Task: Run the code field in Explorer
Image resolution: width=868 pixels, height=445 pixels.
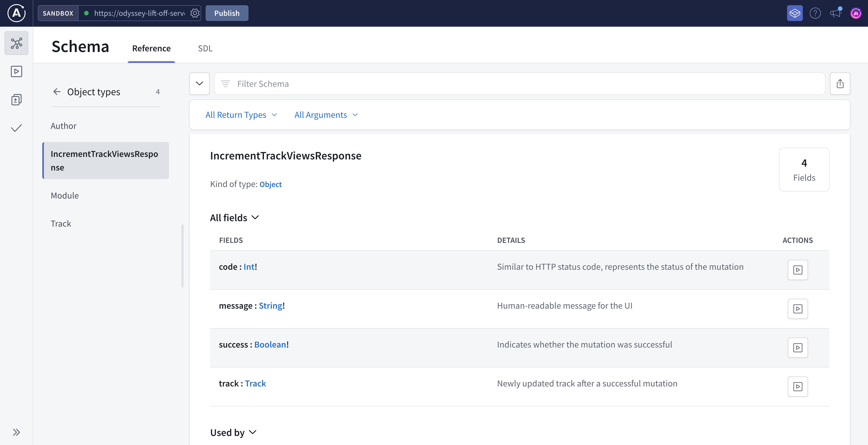Action: tap(798, 270)
